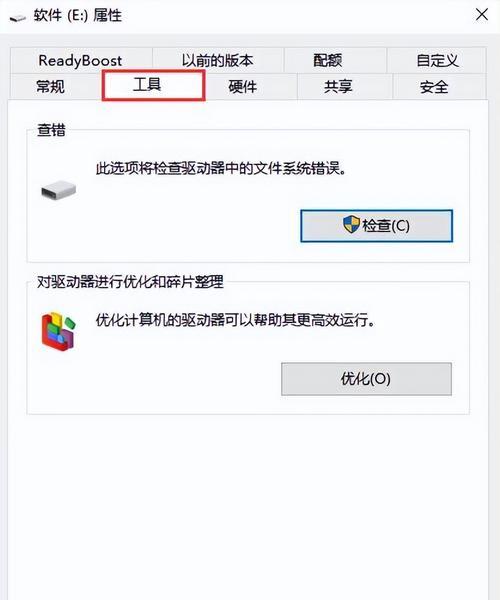This screenshot has width=500, height=600.
Task: Go to the 自定义 tab
Action: click(437, 60)
